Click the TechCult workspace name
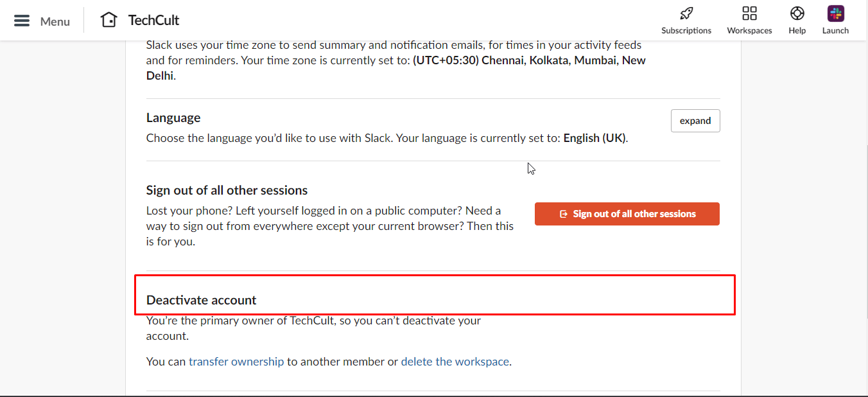Image resolution: width=868 pixels, height=397 pixels. point(153,20)
